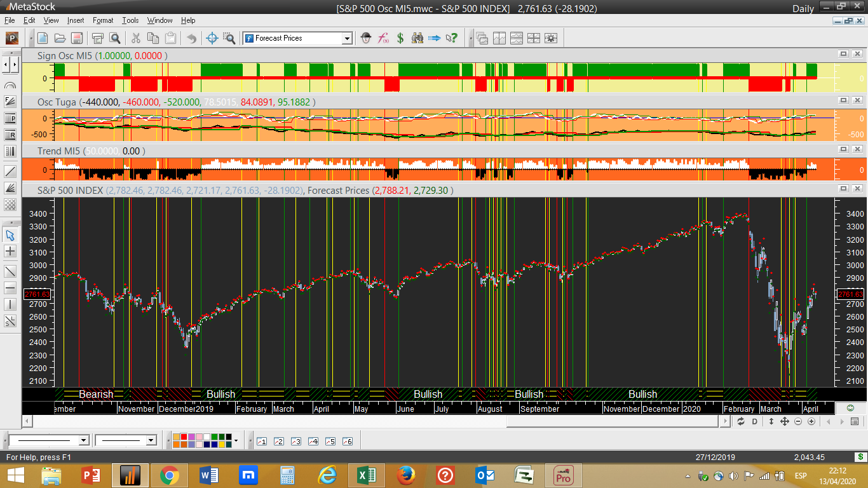Open the Insert menu

[x=75, y=20]
